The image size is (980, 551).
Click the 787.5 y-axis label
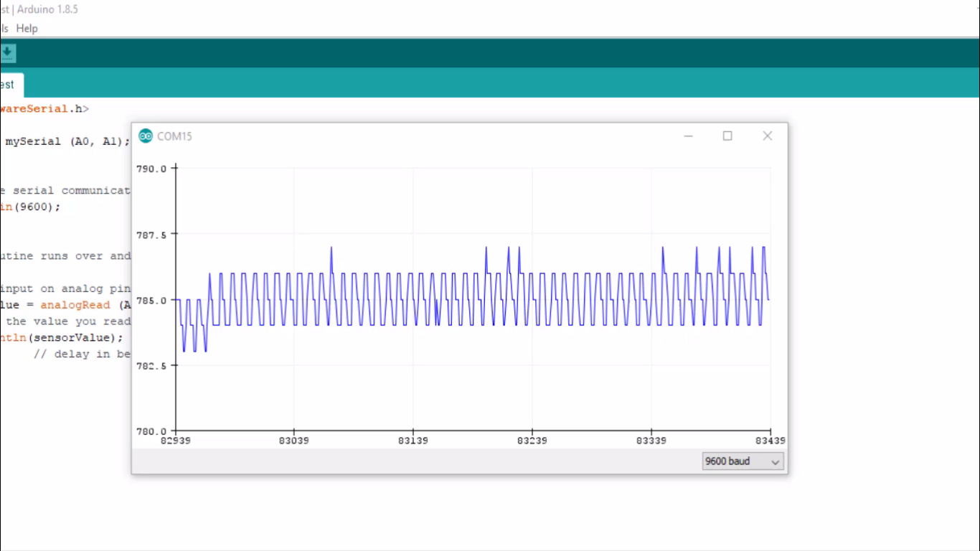(x=151, y=235)
